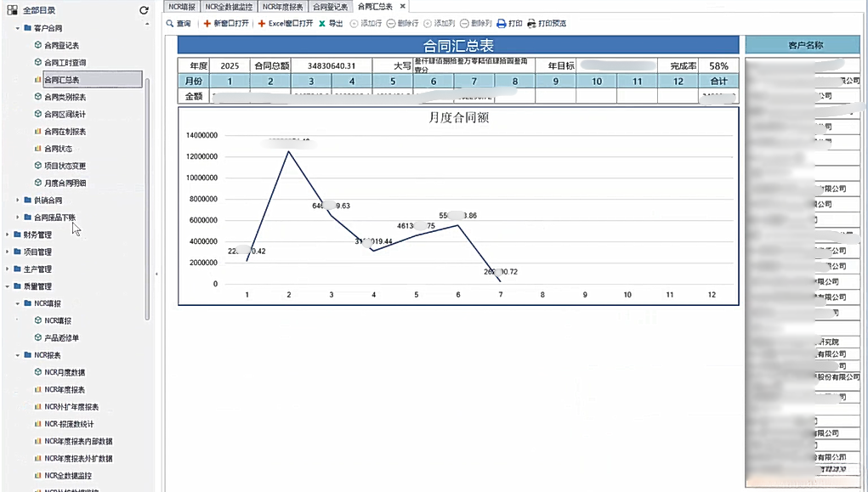Click the 查询 search toolbar button
The width and height of the screenshot is (868, 492).
click(179, 23)
